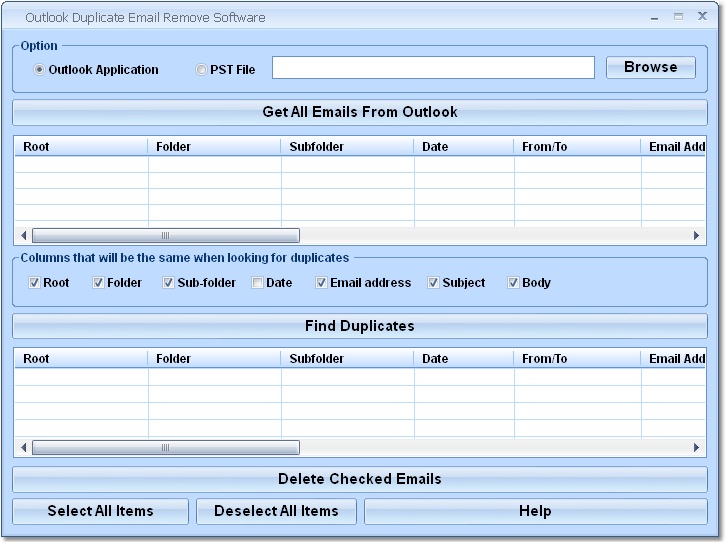Image resolution: width=726 pixels, height=544 pixels.
Task: Click the Find Duplicates button
Action: coord(360,326)
